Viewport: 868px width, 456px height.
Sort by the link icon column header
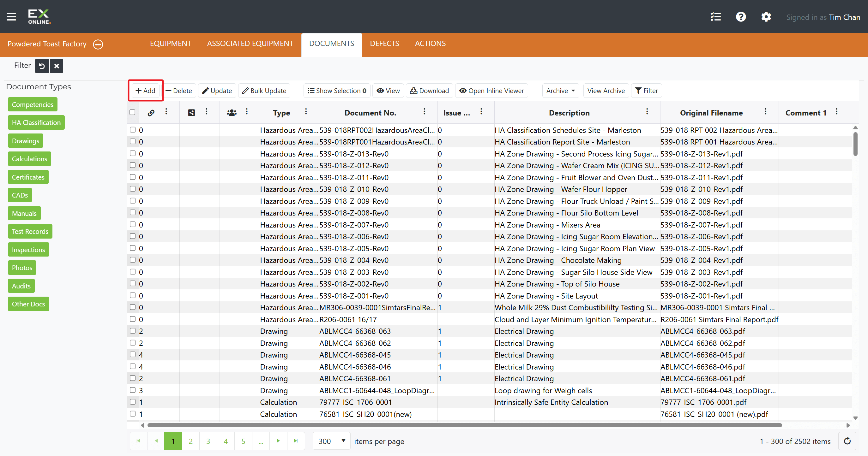click(151, 113)
